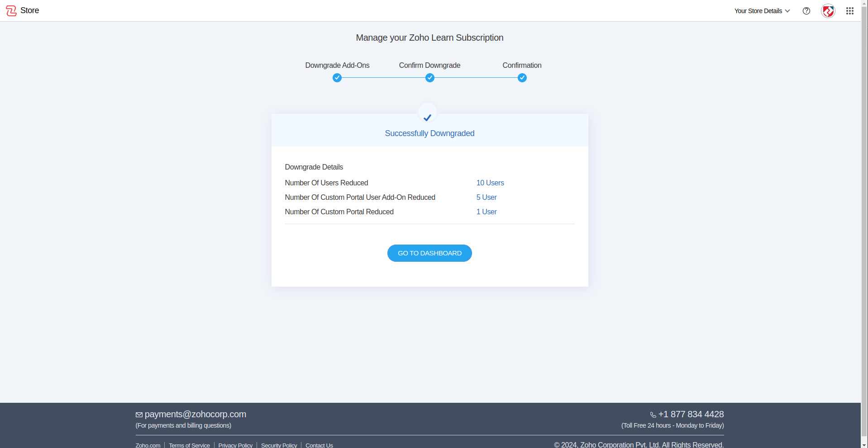Screen dimensions: 868x448
Task: Click Number Of Custom Portal User Add-On Reduced
Action: pyautogui.click(x=360, y=197)
